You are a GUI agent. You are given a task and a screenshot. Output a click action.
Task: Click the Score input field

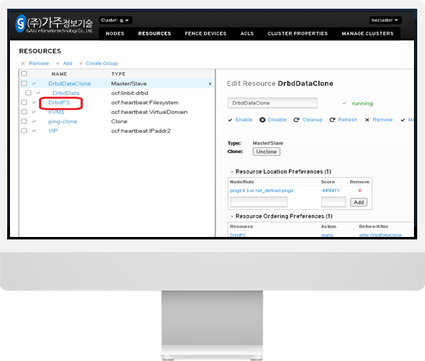click(x=333, y=202)
